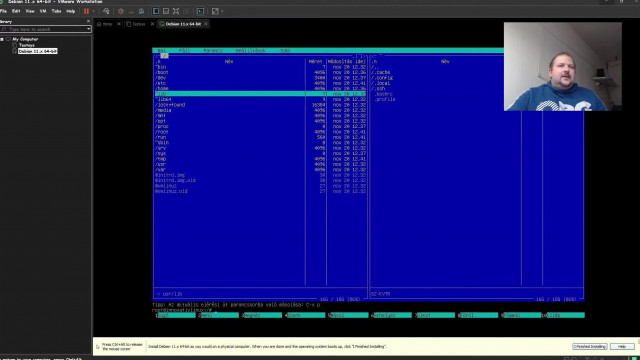Select the /media directory row

[x=260, y=110]
